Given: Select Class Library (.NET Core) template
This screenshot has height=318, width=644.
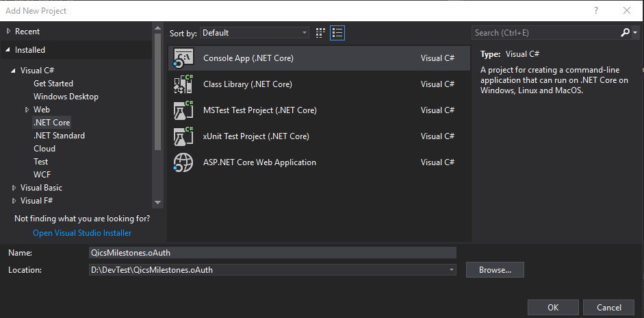Looking at the screenshot, I should tap(319, 84).
